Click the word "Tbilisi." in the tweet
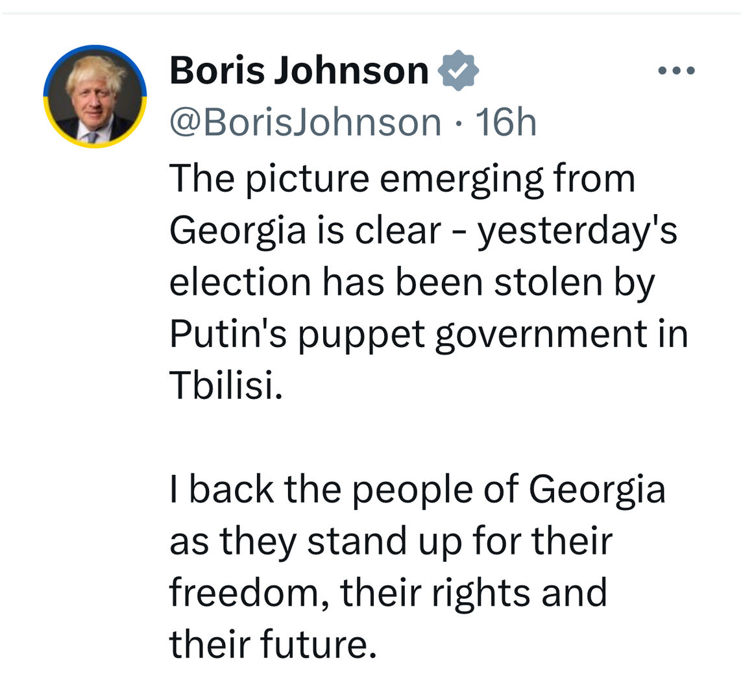Viewport: 743px width, 700px height. coord(226,385)
